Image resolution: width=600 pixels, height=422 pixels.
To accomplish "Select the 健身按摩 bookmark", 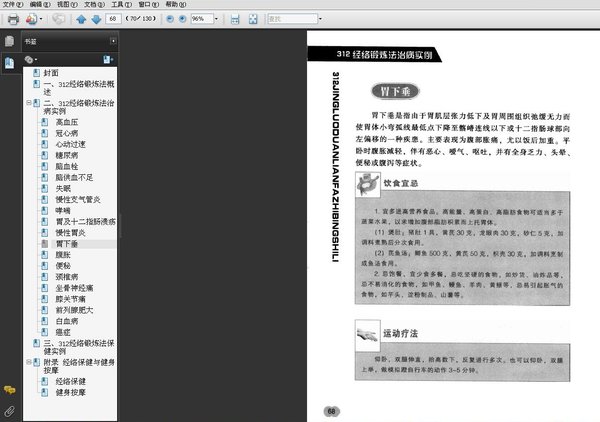I will point(70,393).
